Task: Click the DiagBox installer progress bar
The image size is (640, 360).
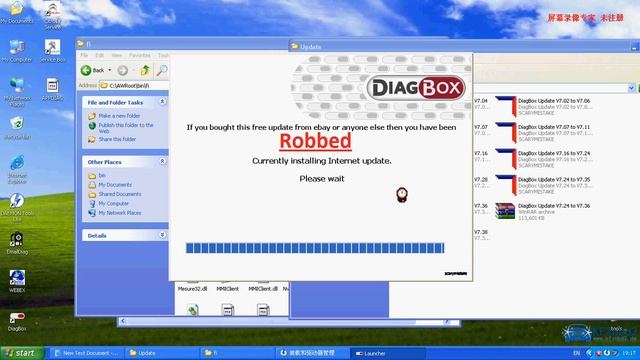Action: (x=315, y=248)
